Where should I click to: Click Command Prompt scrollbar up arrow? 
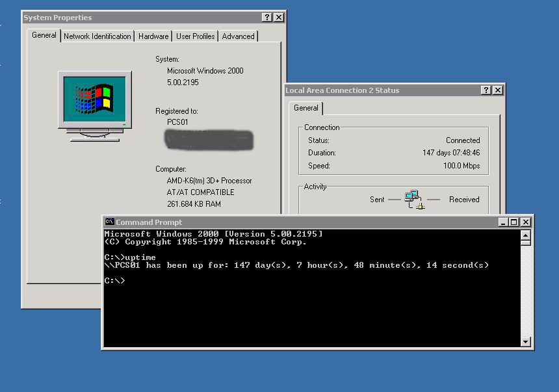click(525, 235)
